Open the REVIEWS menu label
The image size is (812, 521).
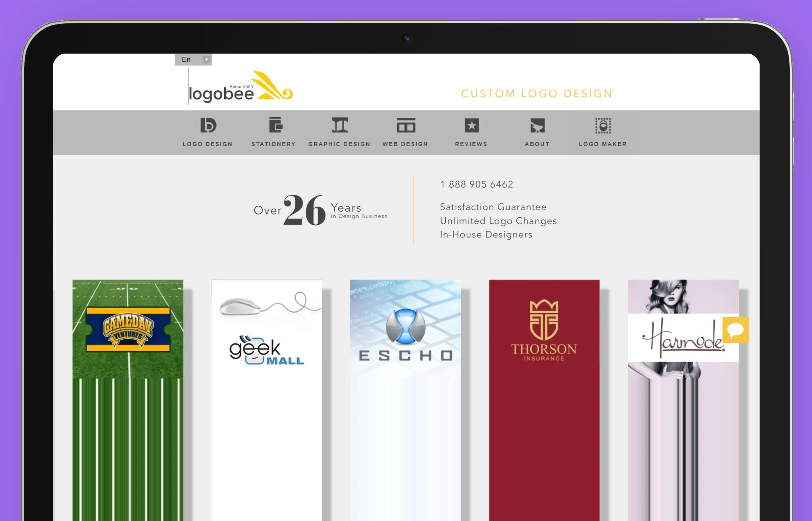pyautogui.click(x=471, y=144)
